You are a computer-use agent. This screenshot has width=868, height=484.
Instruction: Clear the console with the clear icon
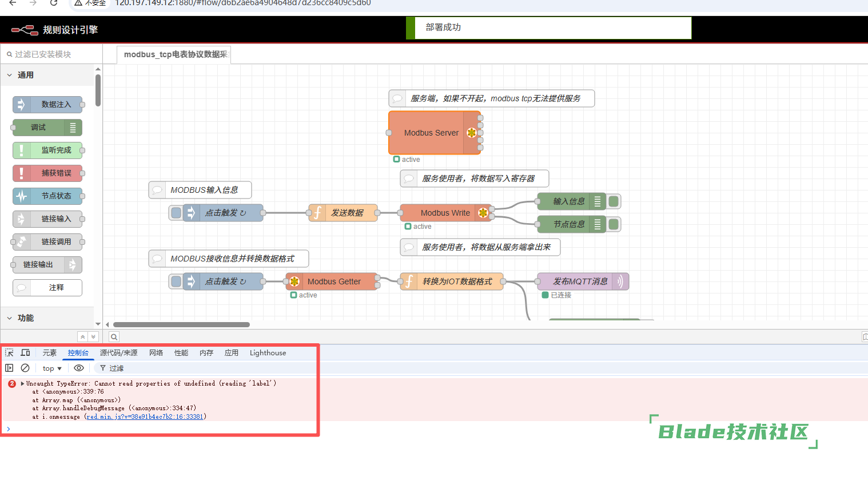[25, 368]
